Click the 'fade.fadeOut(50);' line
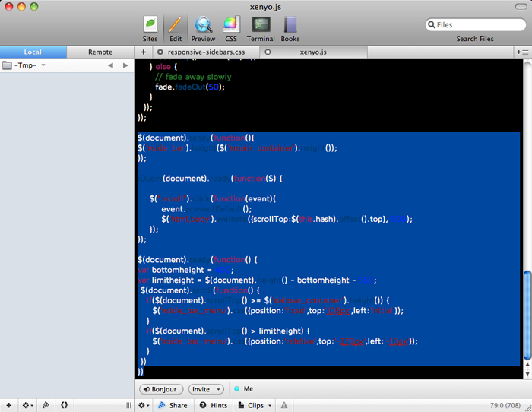This screenshot has height=412, width=532. click(x=190, y=87)
